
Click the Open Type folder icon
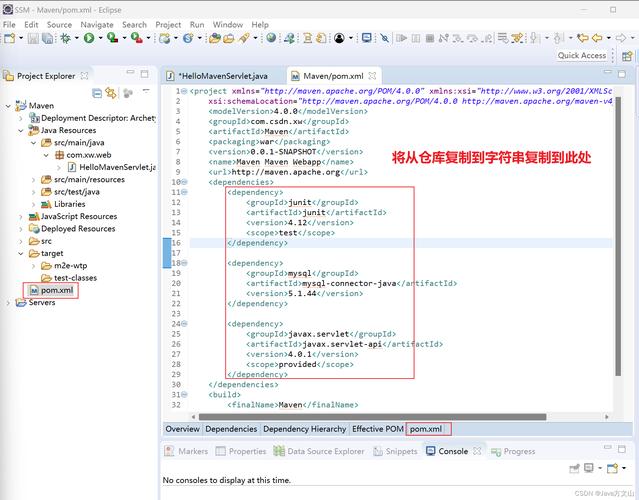(x=214, y=38)
